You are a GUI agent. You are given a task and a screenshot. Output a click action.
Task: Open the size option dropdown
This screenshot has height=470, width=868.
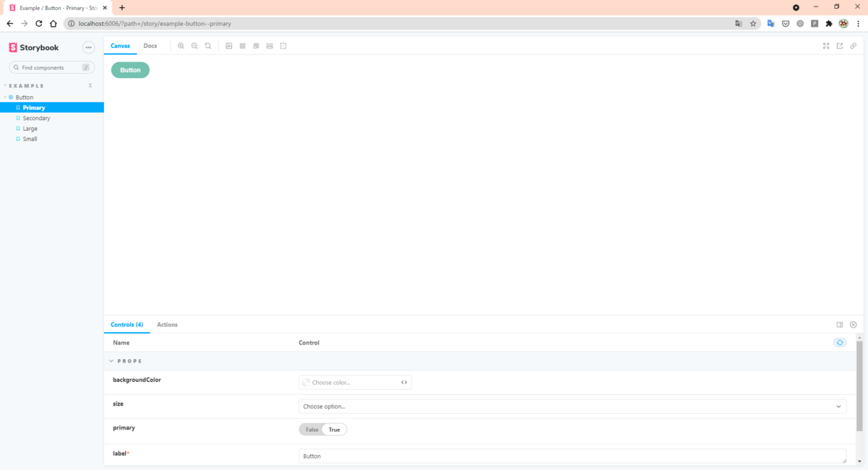tap(572, 406)
